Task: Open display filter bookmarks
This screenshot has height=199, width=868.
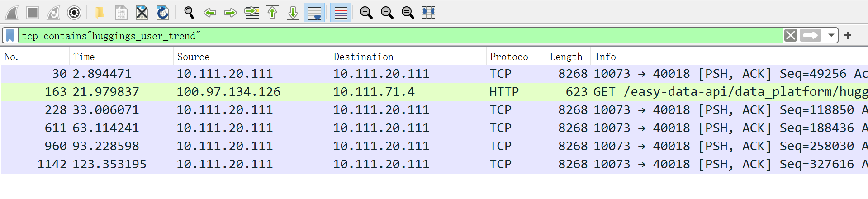Action: pos(10,35)
